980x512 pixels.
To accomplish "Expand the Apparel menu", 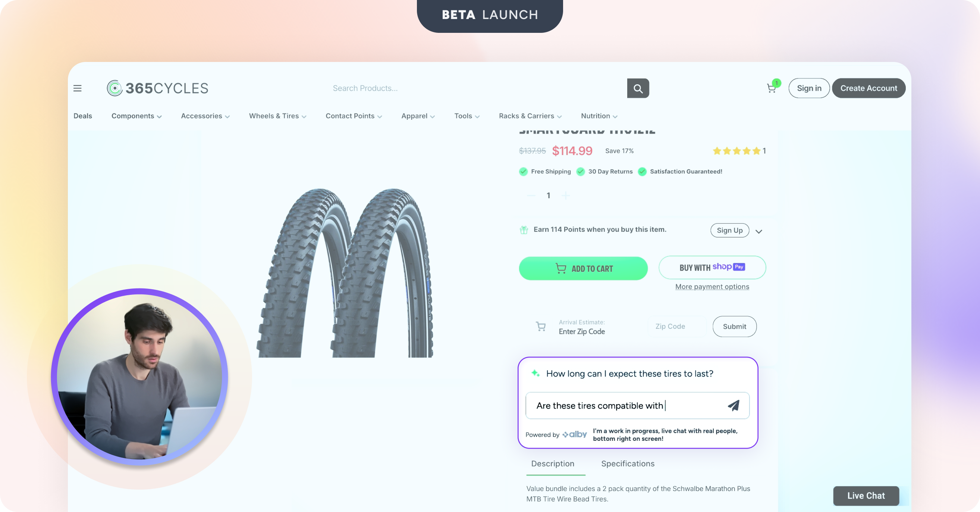I will 418,116.
